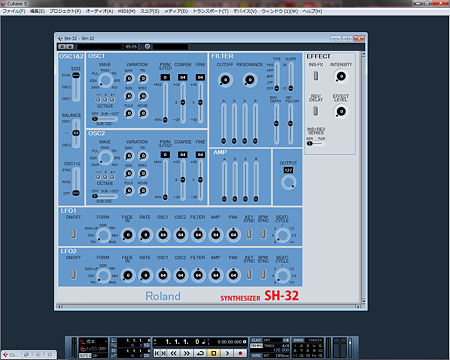
Task: Click the highlighted transport Stop button
Action: click(x=214, y=353)
